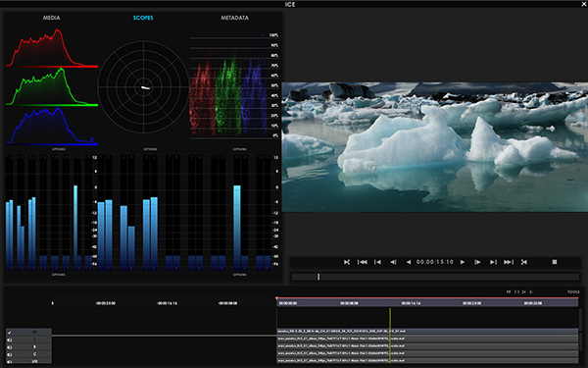588x368 pixels.
Task: Click the green histogram graph
Action: tap(52, 86)
